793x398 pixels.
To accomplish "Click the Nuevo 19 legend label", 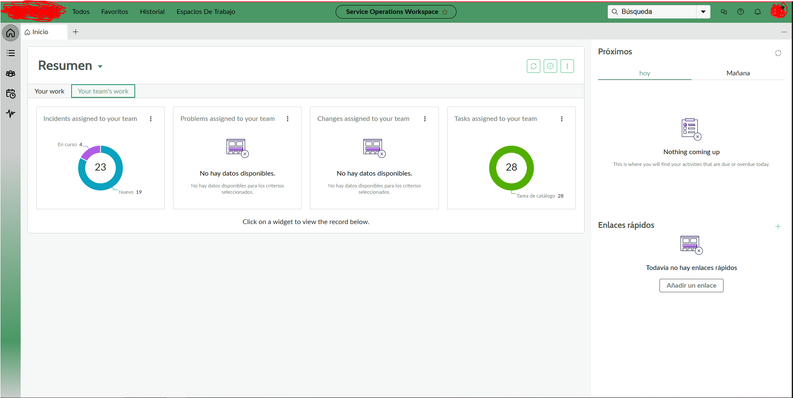I will (x=130, y=192).
